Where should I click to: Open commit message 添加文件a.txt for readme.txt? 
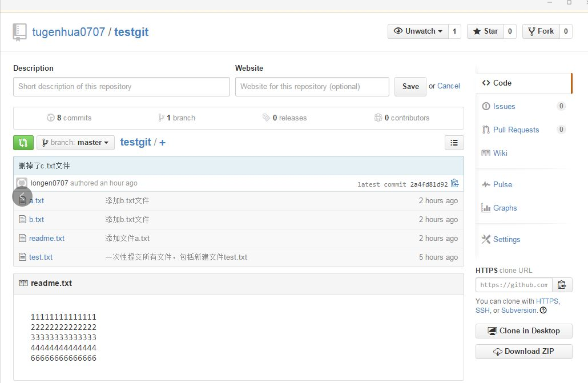[x=127, y=238]
